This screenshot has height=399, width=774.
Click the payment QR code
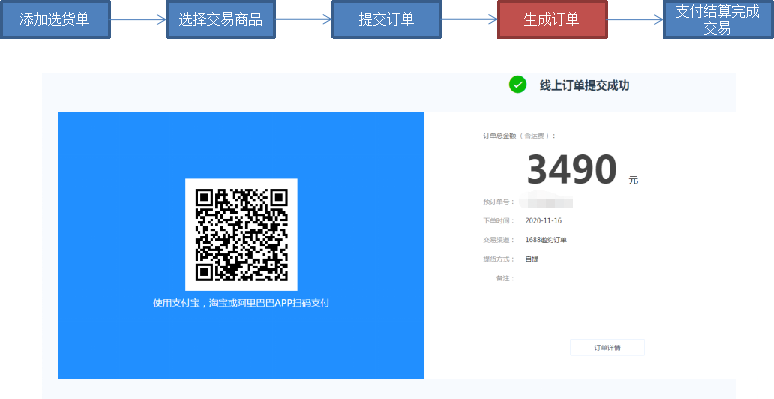[241, 235]
